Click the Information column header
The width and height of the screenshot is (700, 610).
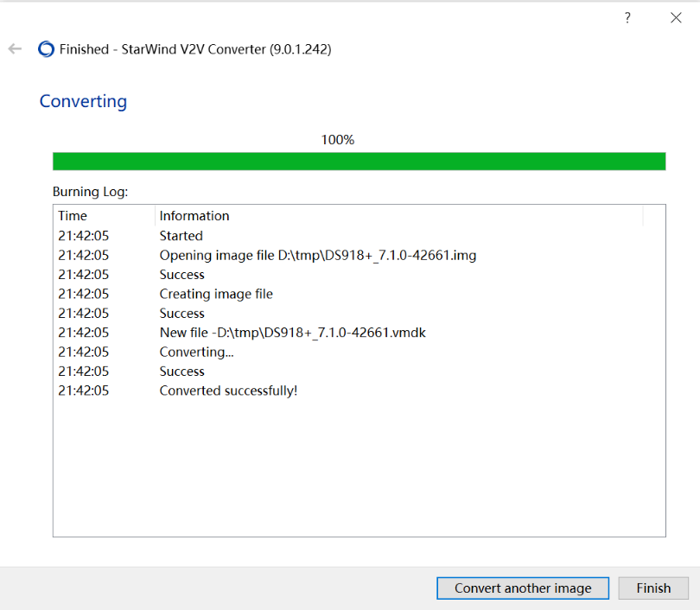(x=399, y=216)
